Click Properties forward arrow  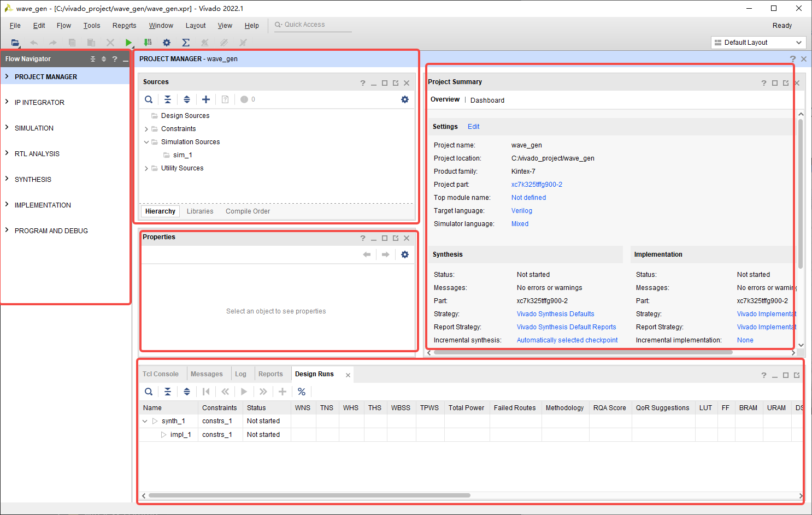[x=386, y=254]
